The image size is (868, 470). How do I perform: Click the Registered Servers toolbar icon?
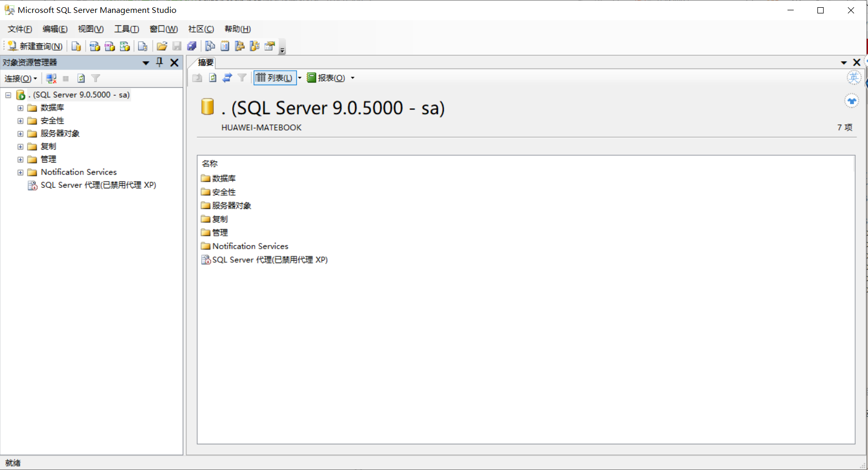210,46
